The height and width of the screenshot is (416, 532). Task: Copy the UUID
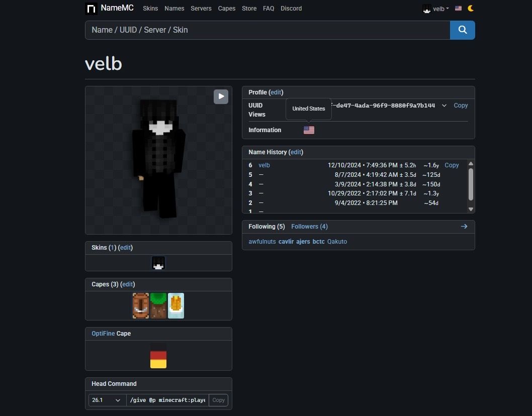click(x=461, y=106)
